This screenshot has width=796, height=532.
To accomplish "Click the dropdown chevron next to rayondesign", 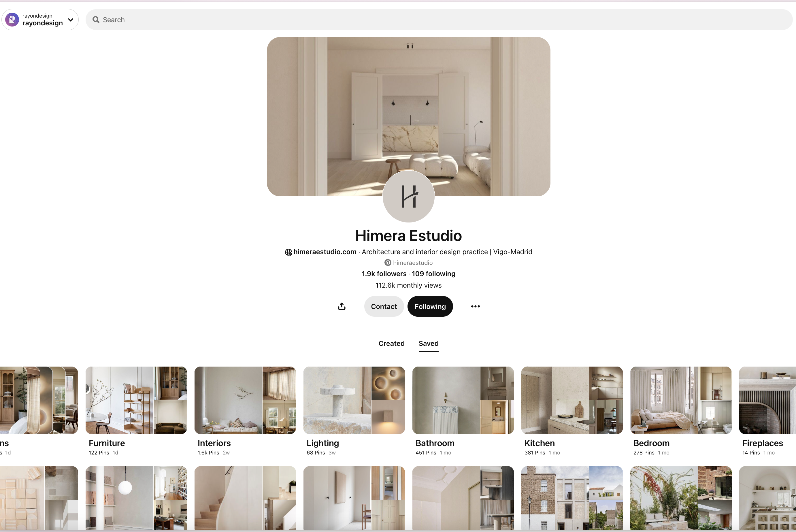I will [71, 18].
